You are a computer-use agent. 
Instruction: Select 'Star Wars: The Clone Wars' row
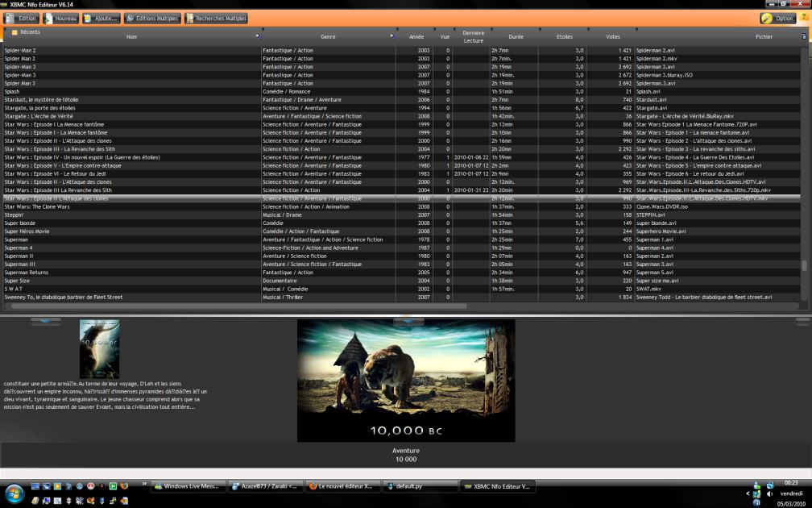401,206
